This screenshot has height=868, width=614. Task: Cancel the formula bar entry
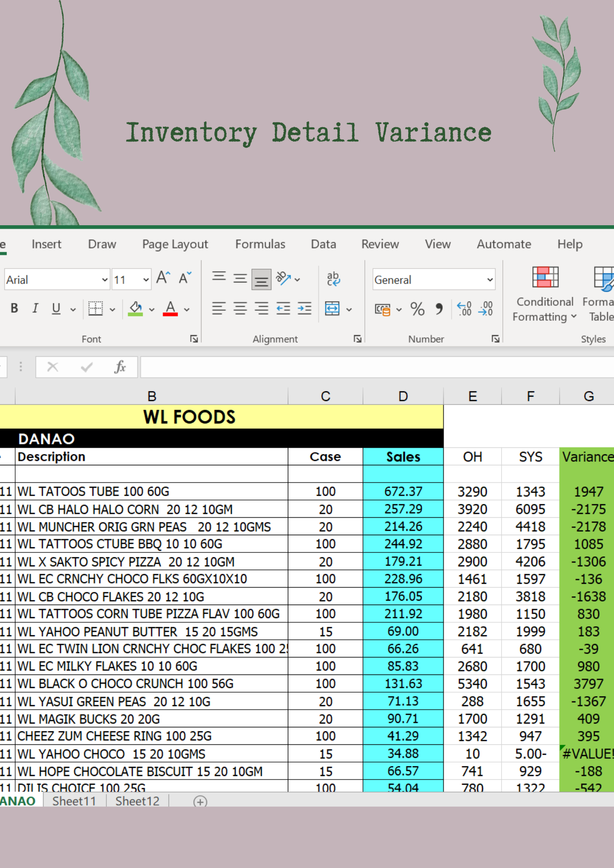[x=53, y=367]
